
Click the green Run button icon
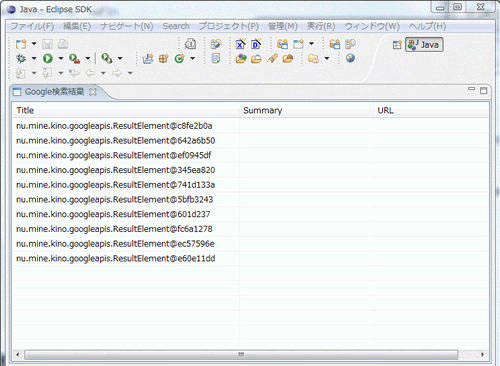[x=48, y=59]
